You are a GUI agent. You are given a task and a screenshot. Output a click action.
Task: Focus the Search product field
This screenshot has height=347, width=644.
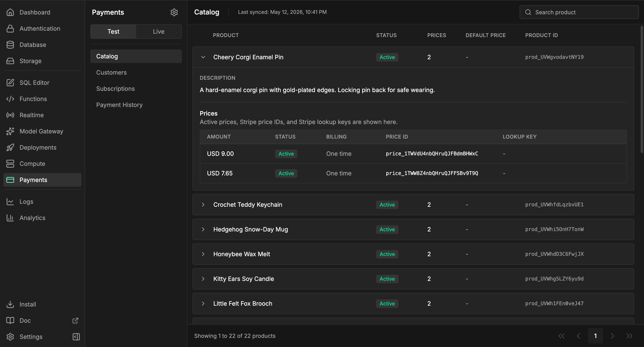tap(579, 12)
